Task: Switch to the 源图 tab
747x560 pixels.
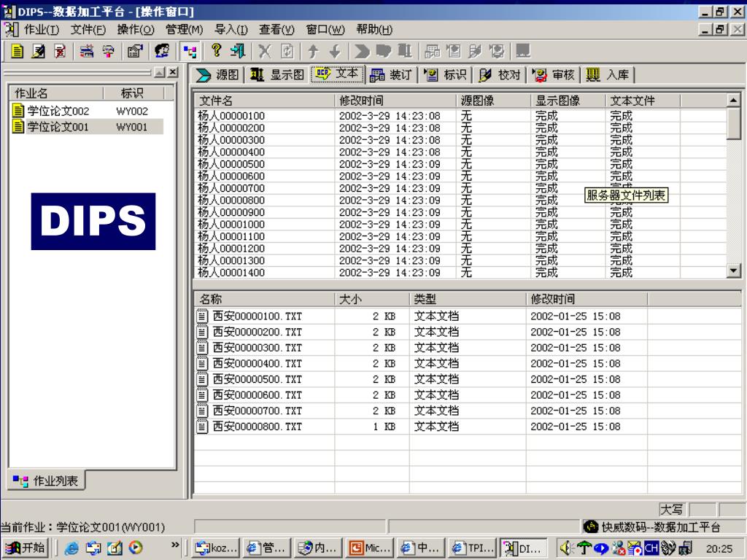Action: click(217, 75)
